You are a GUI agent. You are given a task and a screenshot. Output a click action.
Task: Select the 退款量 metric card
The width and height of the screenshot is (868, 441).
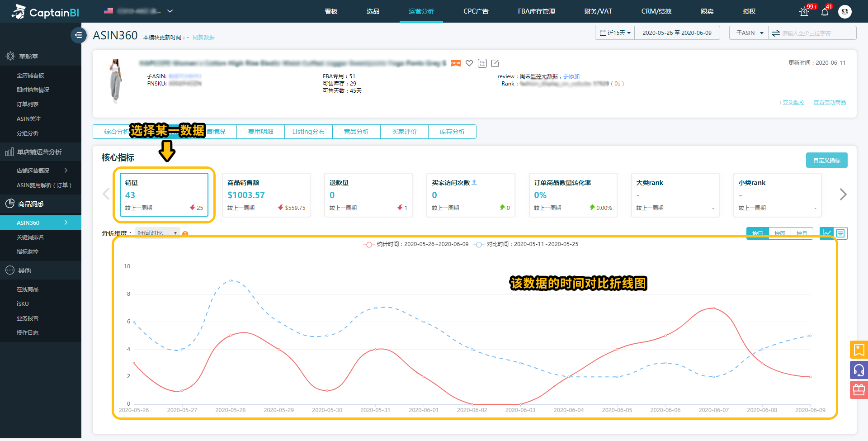click(368, 195)
